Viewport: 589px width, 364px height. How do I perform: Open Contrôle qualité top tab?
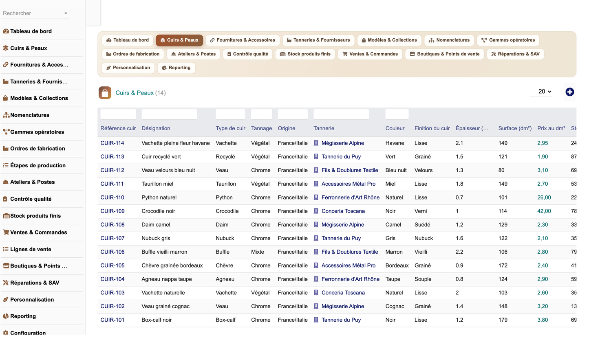click(248, 54)
